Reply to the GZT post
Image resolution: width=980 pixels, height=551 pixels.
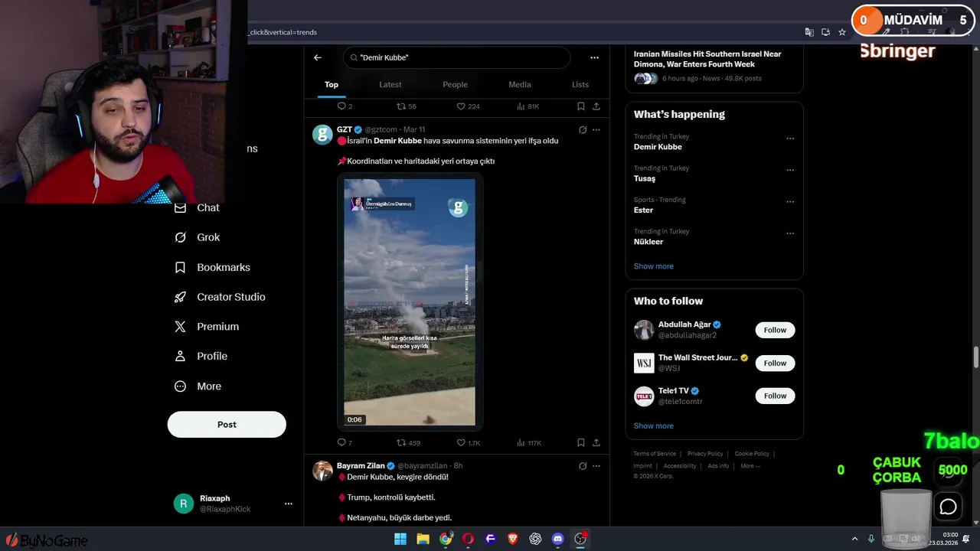[x=345, y=442]
